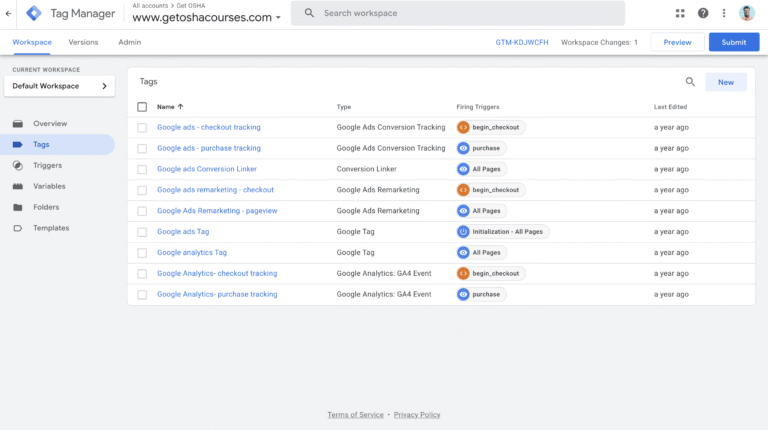
Task: Click the blue Submit button
Action: pos(733,42)
